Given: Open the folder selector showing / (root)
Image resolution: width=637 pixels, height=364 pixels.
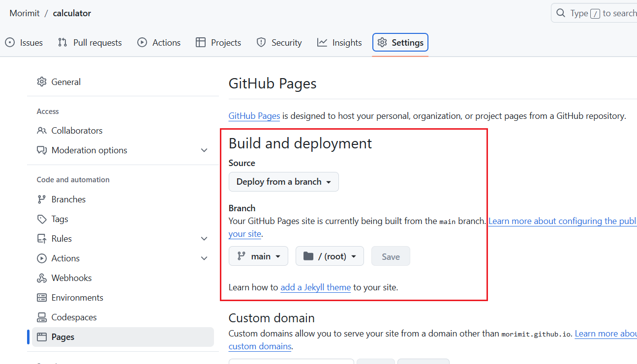Looking at the screenshot, I should 330,256.
